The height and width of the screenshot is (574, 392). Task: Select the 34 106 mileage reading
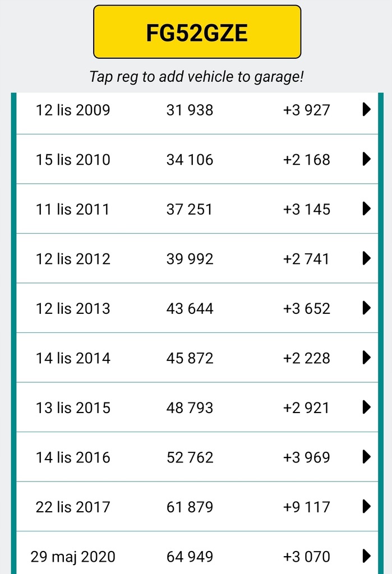click(x=190, y=160)
